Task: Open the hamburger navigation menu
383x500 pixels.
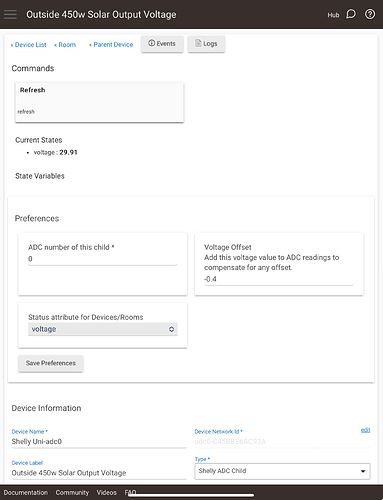Action: tap(10, 14)
